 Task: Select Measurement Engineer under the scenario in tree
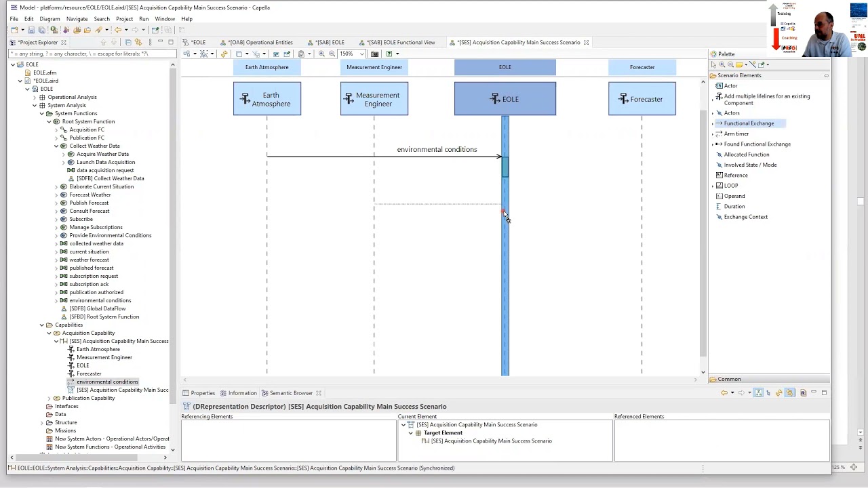104,357
